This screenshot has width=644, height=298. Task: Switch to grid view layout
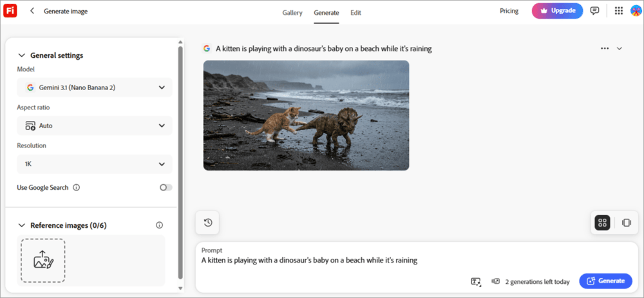(x=603, y=223)
